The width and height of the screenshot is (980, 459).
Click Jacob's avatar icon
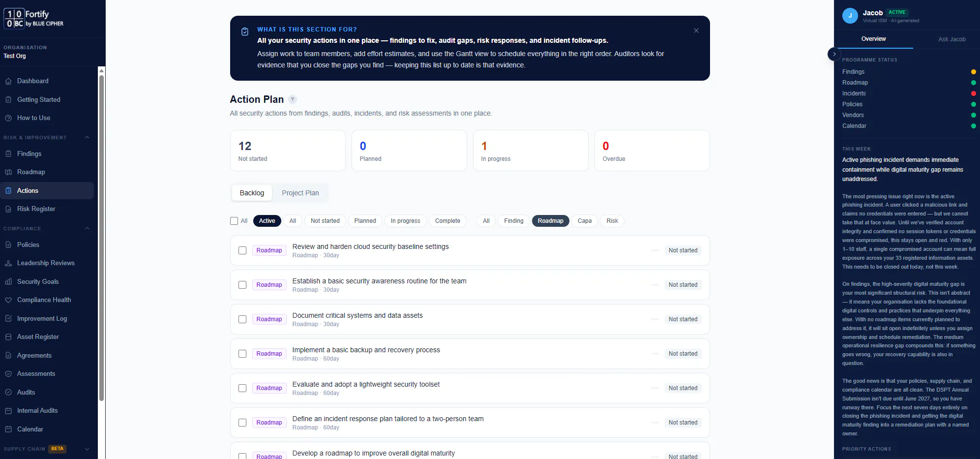tap(850, 16)
